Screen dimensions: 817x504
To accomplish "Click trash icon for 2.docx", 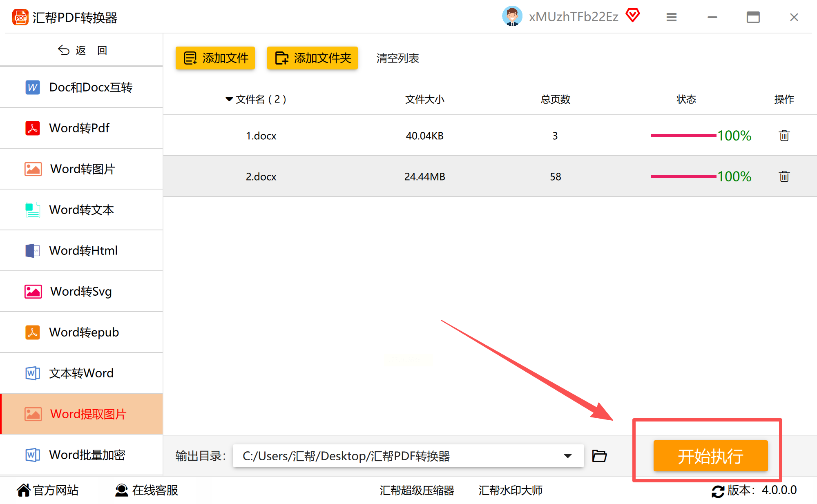I will (784, 176).
